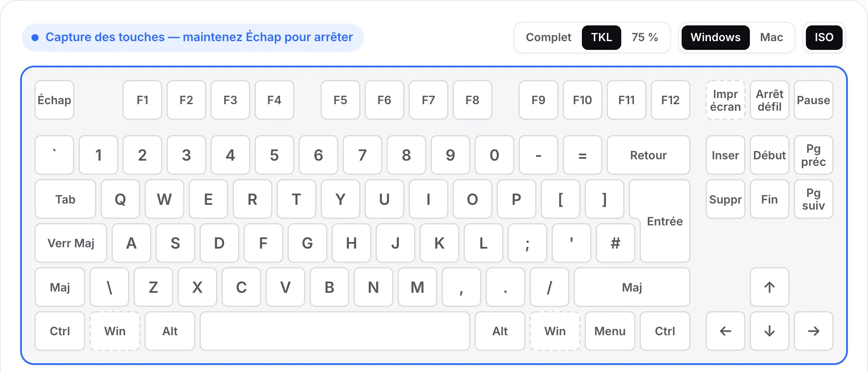The image size is (868, 372).
Task: Click the Entrée key
Action: coord(665,221)
